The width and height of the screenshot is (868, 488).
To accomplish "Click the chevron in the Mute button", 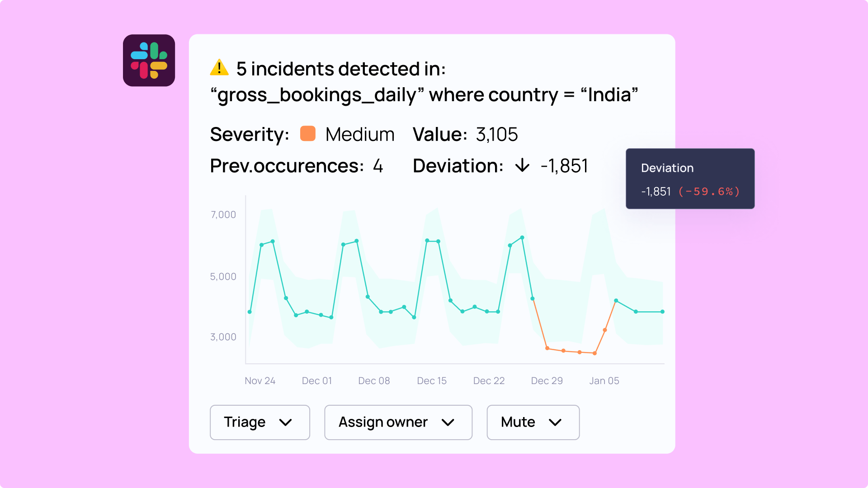I will pos(555,422).
